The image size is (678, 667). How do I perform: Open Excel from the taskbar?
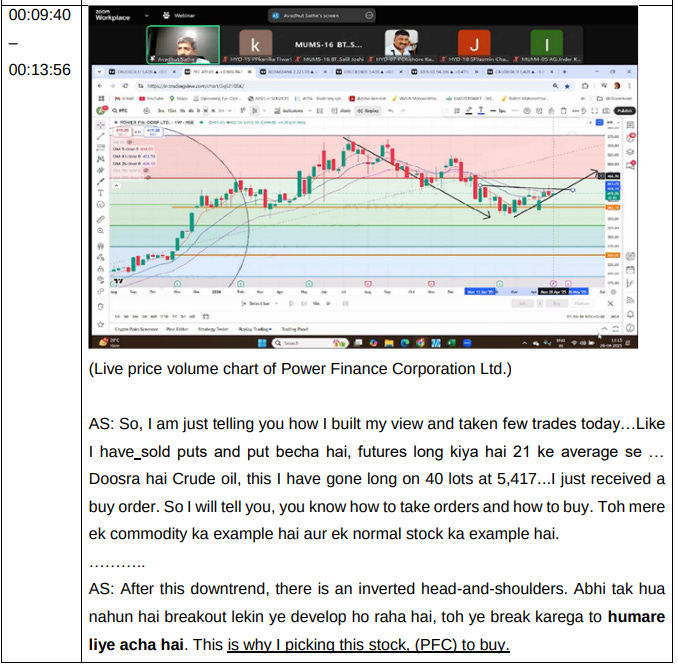(x=451, y=343)
